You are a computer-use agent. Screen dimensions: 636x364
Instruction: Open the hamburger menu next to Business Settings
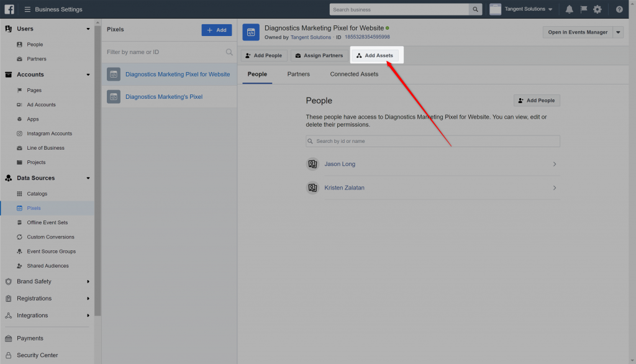(27, 9)
